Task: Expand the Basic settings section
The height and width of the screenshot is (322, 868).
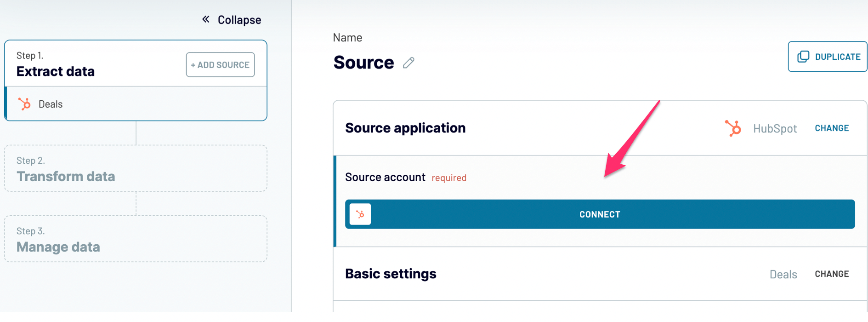Action: pyautogui.click(x=391, y=274)
